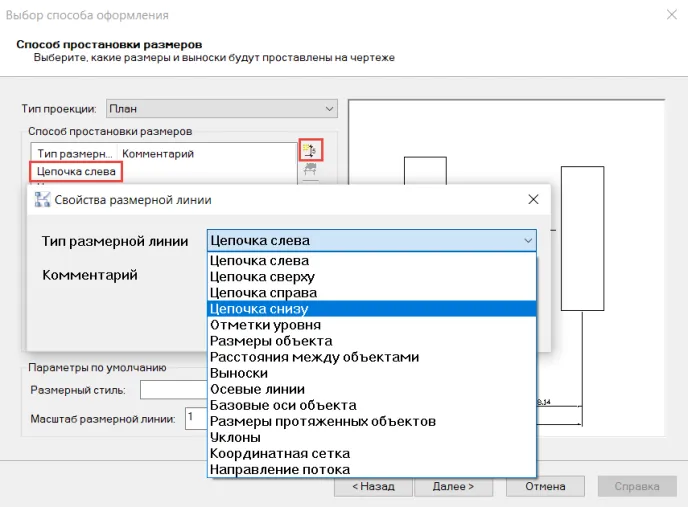
Task: Pick Расстояния между объектами option
Action: [x=314, y=357]
